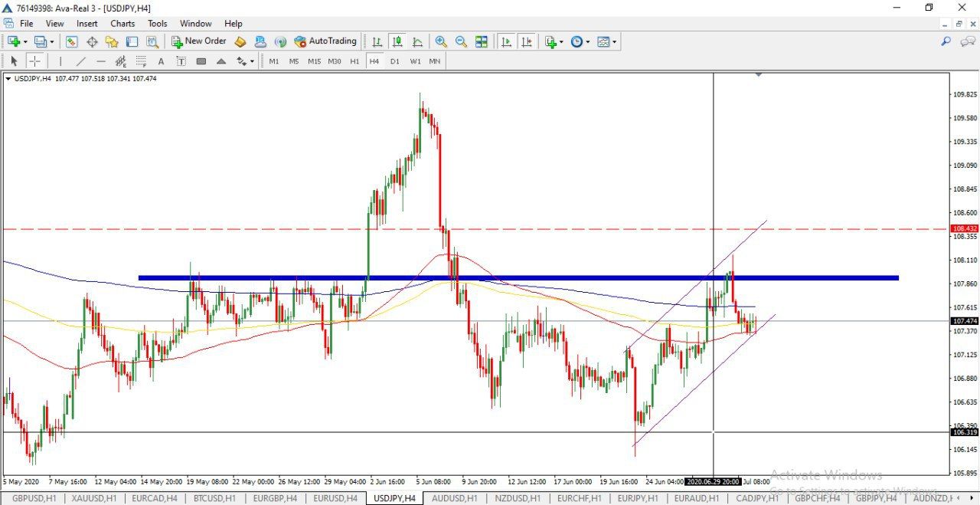Select the Fibonacci retracement tool
The image size is (980, 505).
tap(140, 61)
